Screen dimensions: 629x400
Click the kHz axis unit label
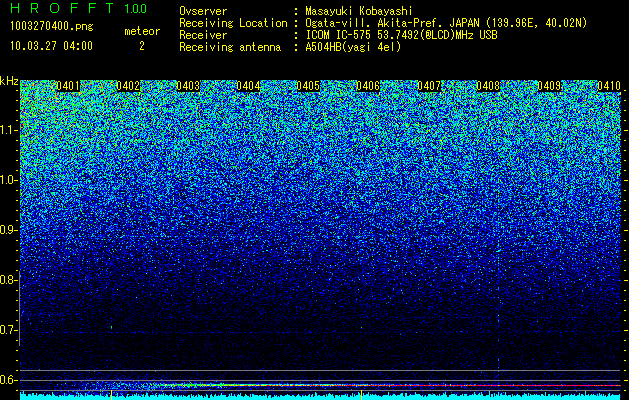tap(9, 81)
